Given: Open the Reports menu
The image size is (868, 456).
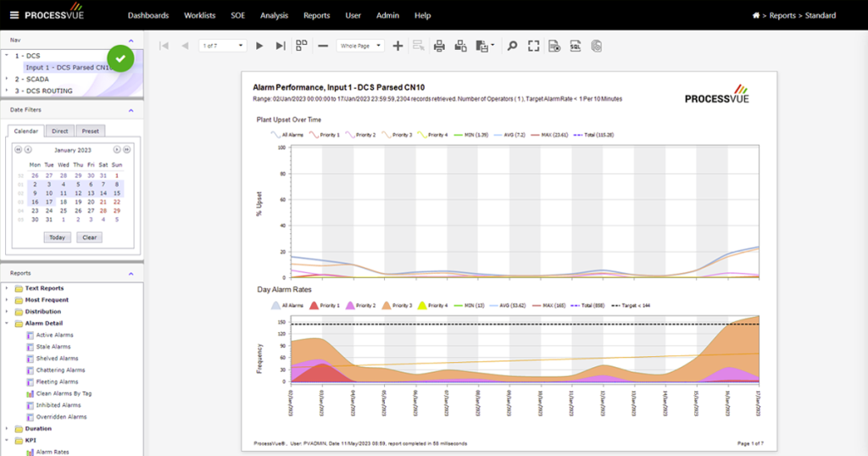Looking at the screenshot, I should (317, 15).
